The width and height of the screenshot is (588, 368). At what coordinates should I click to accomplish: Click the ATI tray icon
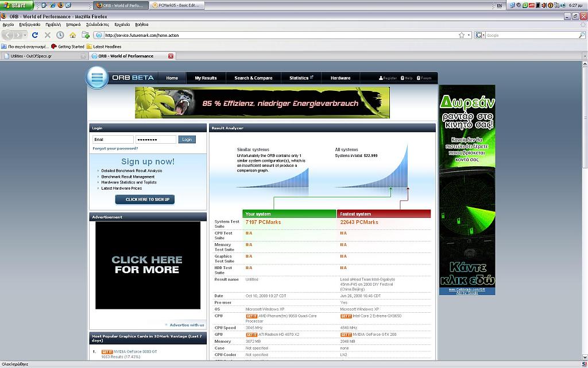pyautogui.click(x=531, y=5)
